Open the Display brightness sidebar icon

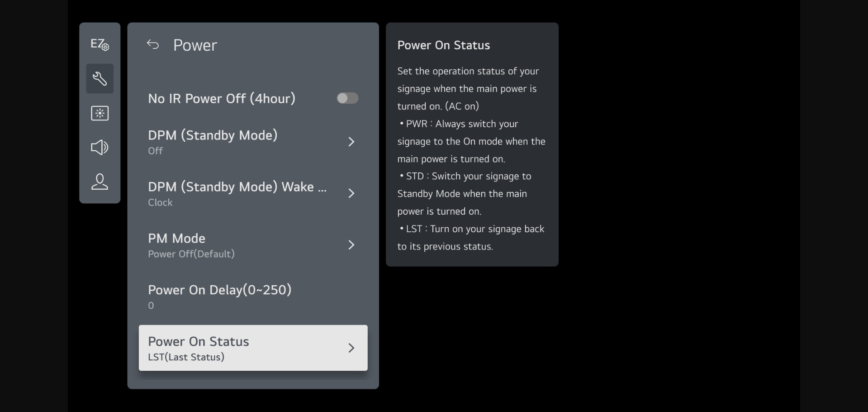point(100,113)
